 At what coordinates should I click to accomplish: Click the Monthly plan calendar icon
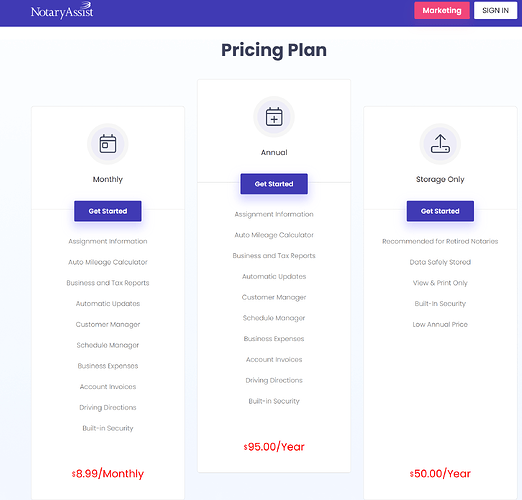pyautogui.click(x=108, y=144)
